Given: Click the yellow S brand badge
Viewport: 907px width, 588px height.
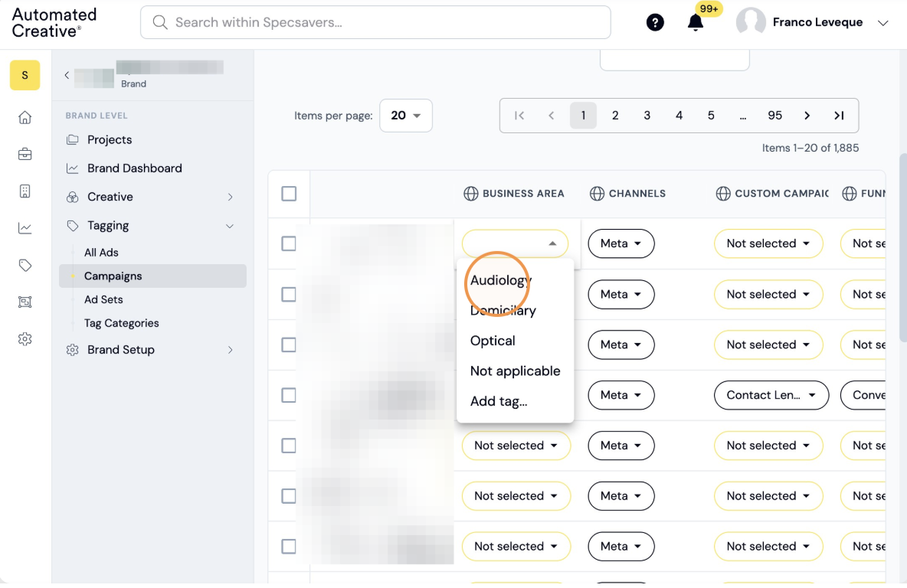Looking at the screenshot, I should pyautogui.click(x=25, y=75).
